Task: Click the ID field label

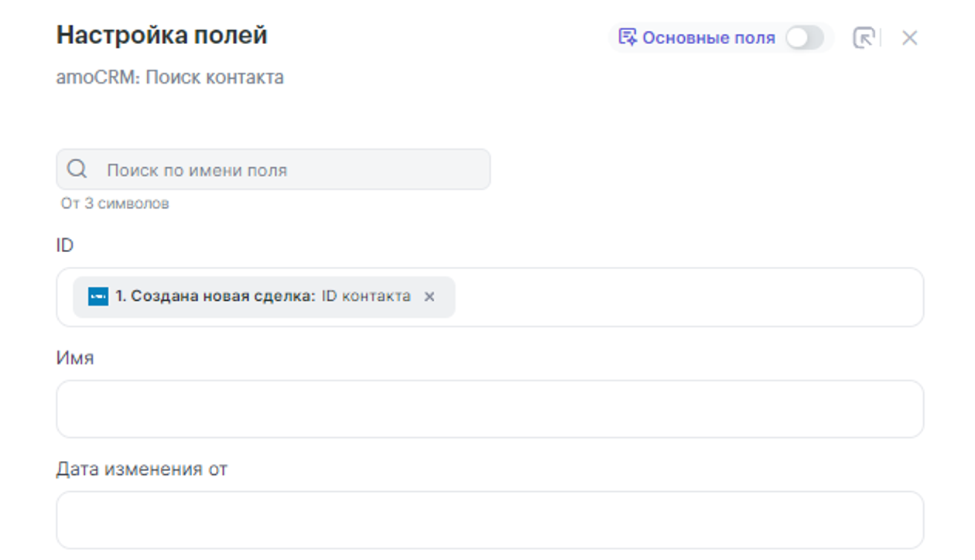Action: 65,246
